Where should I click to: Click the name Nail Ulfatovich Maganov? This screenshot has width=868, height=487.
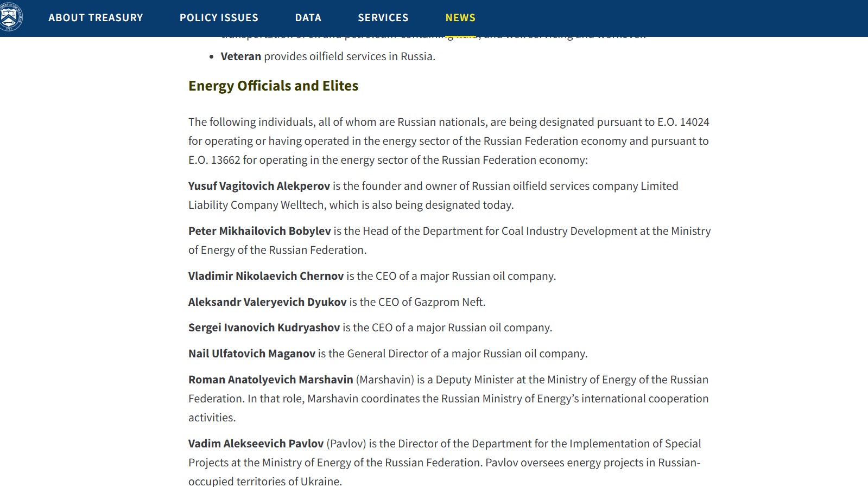[251, 354]
